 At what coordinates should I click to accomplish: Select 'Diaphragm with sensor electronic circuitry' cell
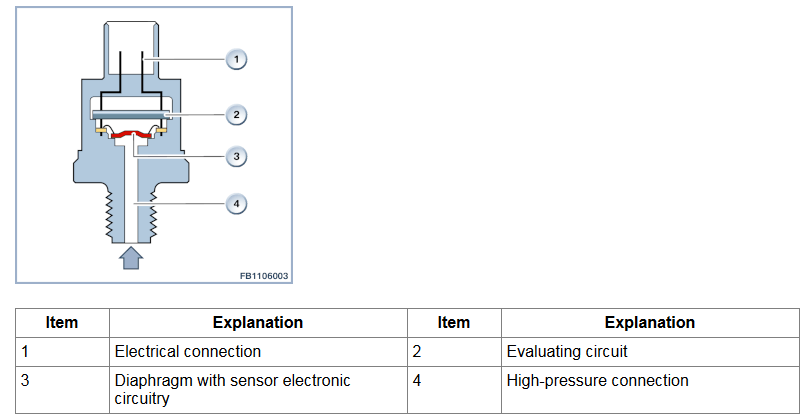click(258, 390)
